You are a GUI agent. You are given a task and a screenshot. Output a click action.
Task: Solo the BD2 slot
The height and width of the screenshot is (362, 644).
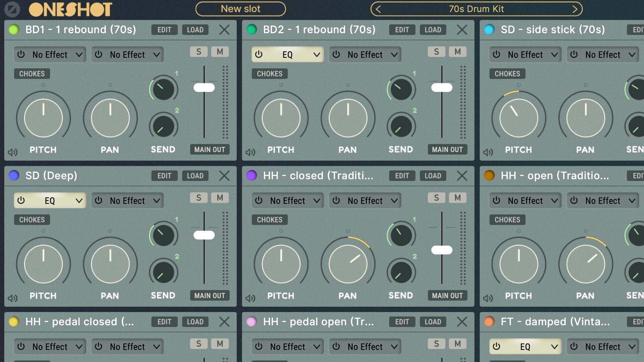click(x=436, y=52)
